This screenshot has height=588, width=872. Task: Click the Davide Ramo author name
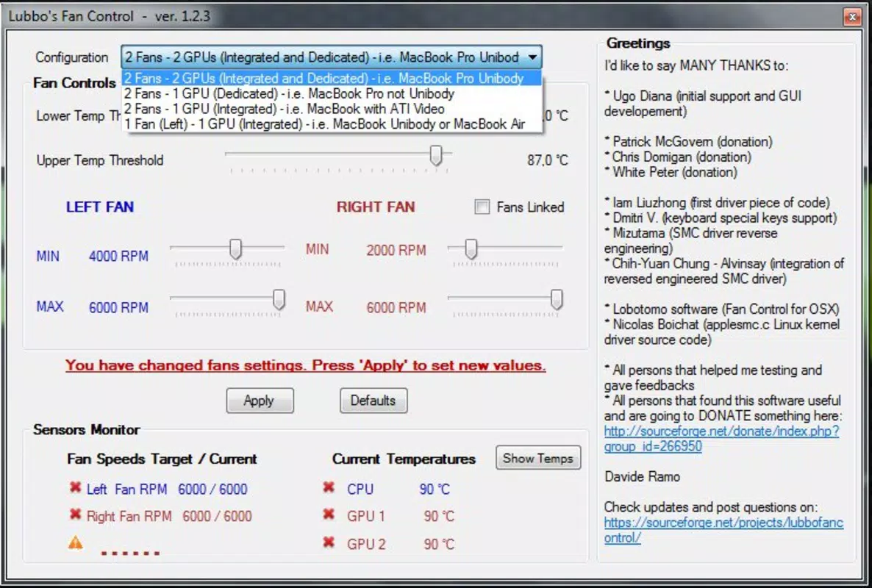click(x=642, y=477)
